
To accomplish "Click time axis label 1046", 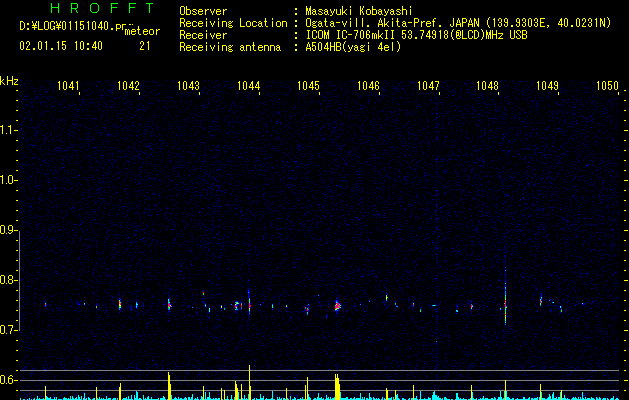I will (368, 85).
